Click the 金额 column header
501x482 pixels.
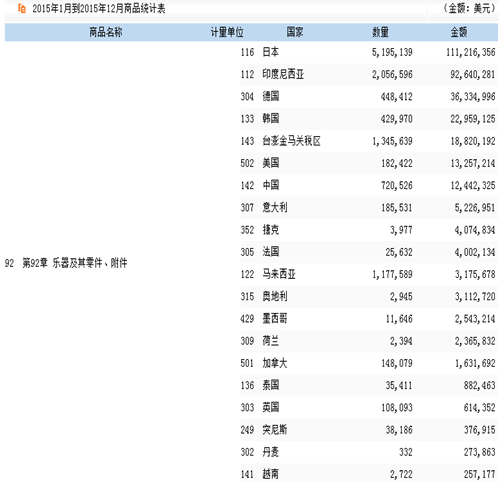pos(459,32)
